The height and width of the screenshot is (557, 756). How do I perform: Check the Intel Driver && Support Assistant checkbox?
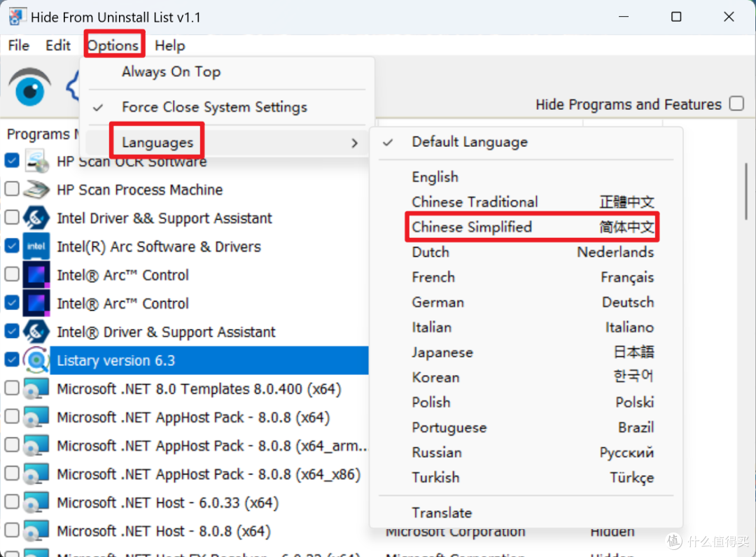[x=12, y=217]
